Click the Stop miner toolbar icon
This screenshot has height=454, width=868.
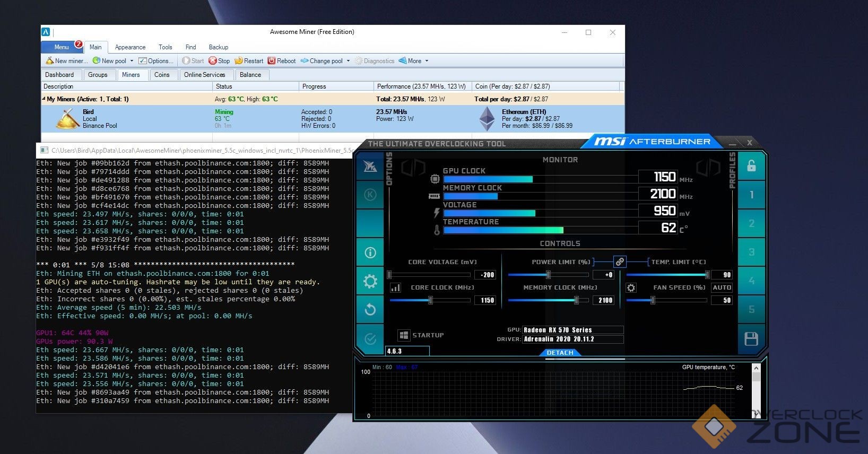(x=213, y=61)
